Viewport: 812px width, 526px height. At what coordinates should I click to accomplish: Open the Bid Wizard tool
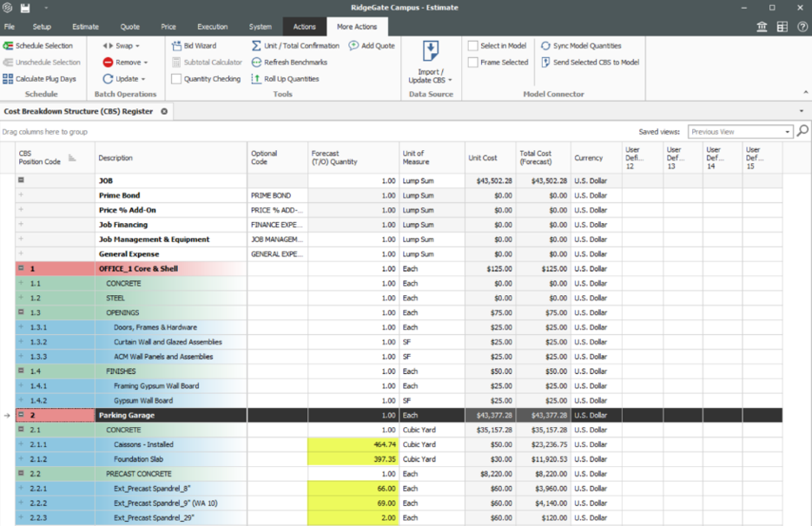pyautogui.click(x=176, y=46)
